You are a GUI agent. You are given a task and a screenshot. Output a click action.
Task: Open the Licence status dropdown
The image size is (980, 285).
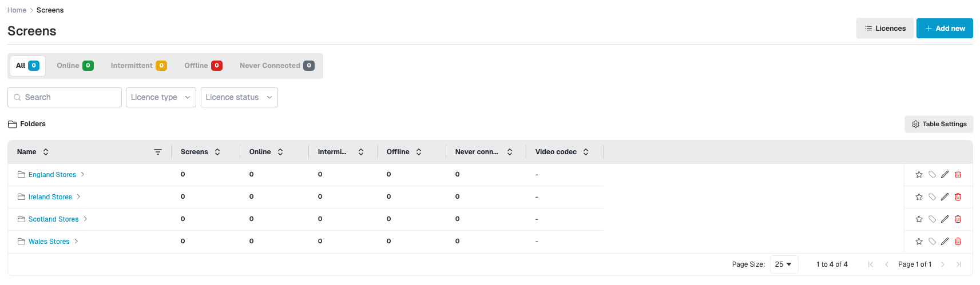point(239,97)
